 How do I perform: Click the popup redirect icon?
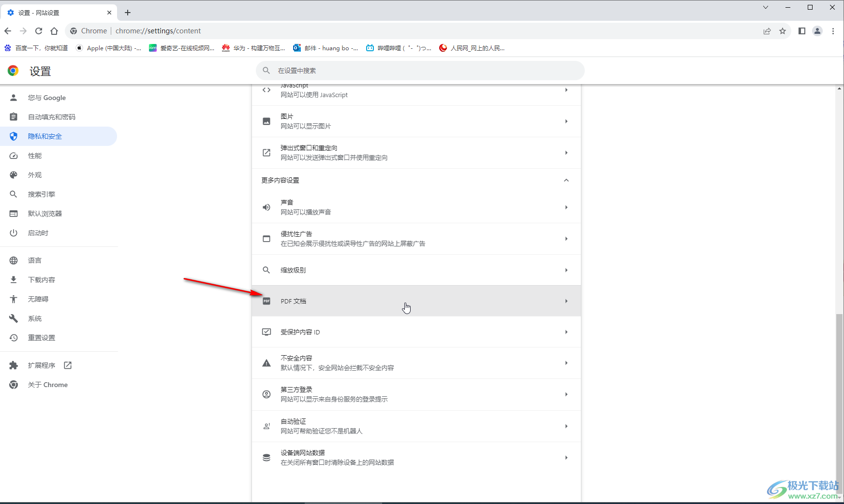click(x=267, y=153)
